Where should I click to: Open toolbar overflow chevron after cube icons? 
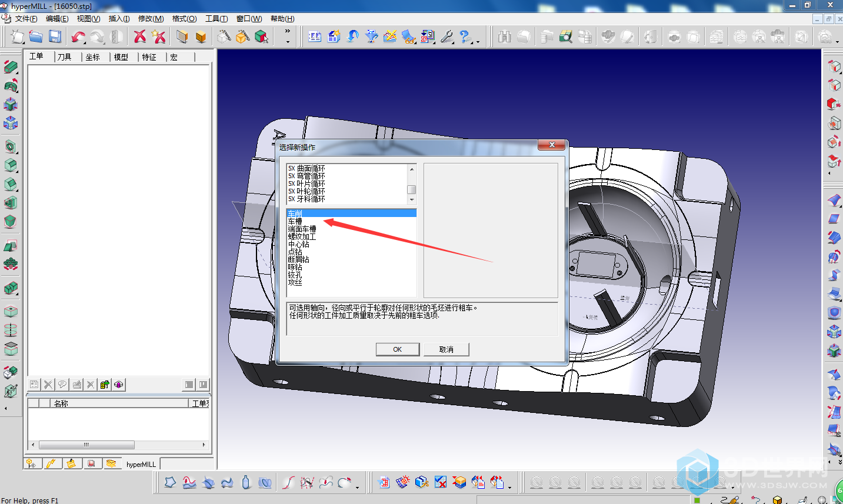pyautogui.click(x=287, y=32)
